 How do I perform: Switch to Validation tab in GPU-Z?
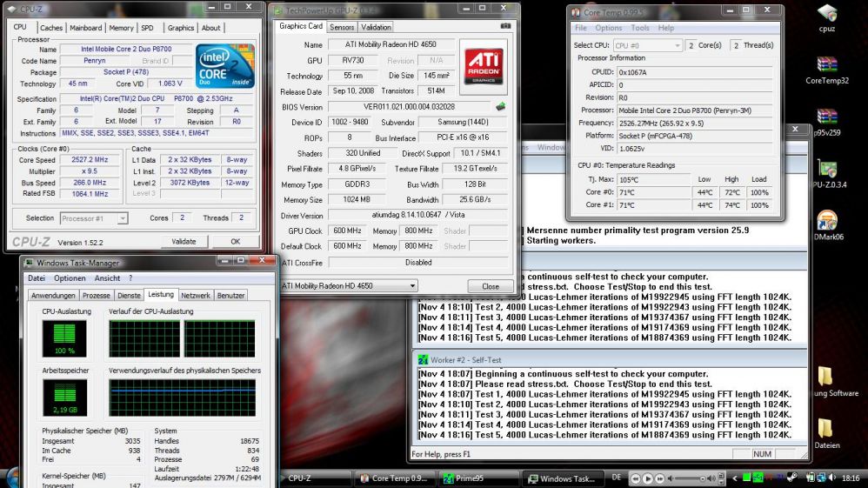coord(376,27)
